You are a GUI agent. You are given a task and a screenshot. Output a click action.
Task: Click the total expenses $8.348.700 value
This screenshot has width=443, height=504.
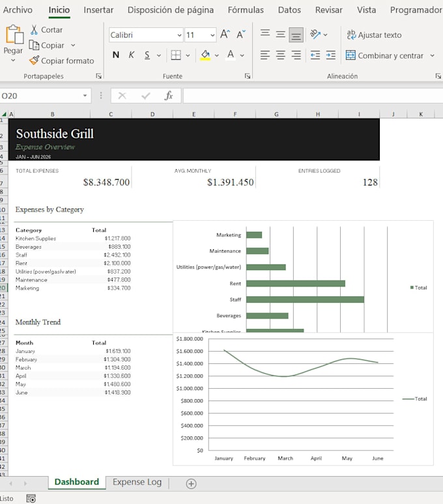tap(106, 182)
